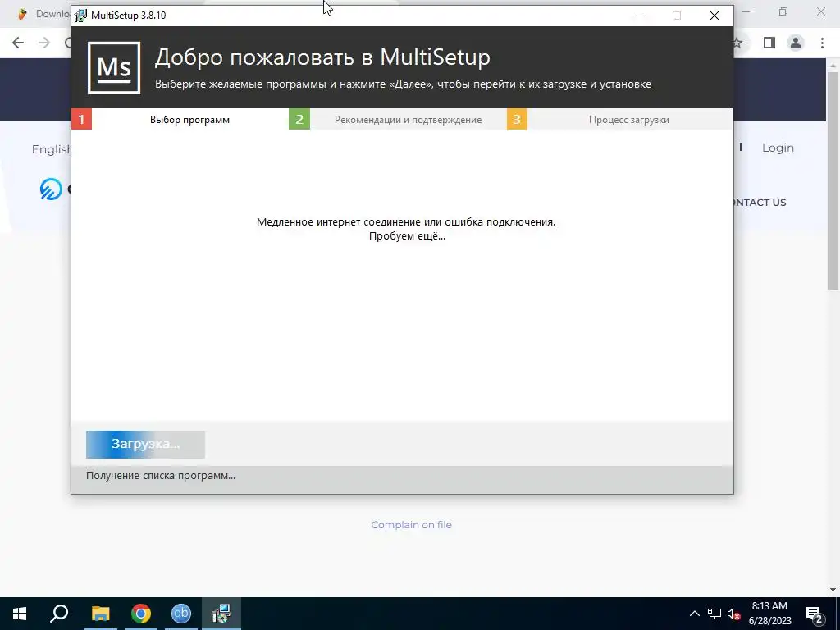Image resolution: width=840 pixels, height=630 pixels.
Task: Open File Explorer from the taskbar
Action: [x=100, y=614]
